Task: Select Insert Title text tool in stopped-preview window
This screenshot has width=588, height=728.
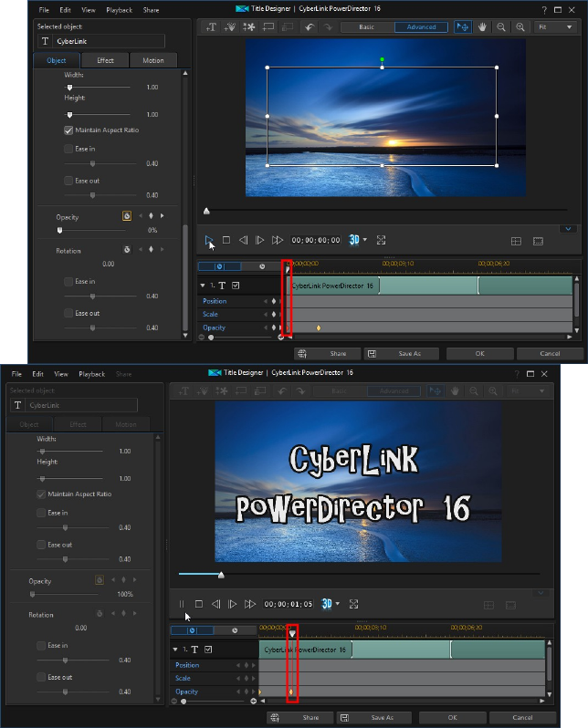Action: pyautogui.click(x=211, y=27)
